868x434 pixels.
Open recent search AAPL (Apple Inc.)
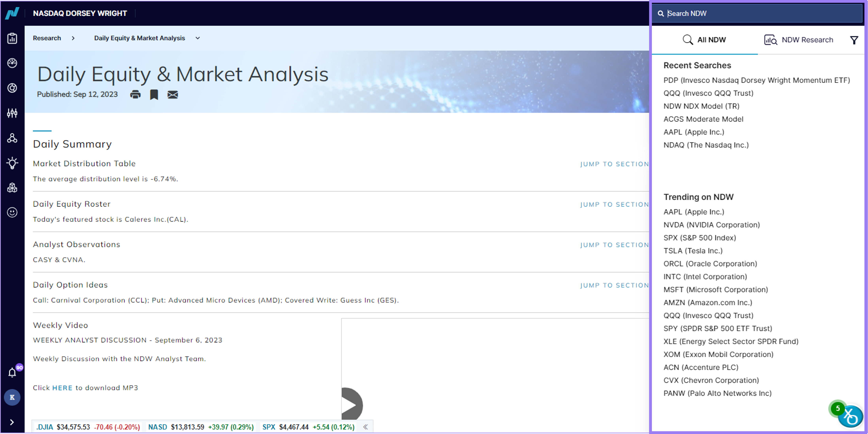(694, 132)
